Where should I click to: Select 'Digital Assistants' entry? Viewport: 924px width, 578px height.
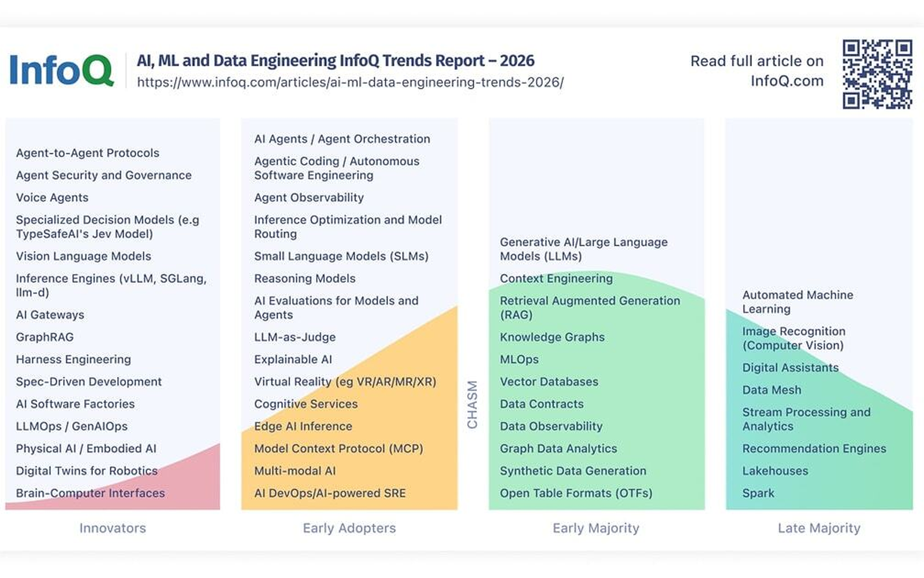pyautogui.click(x=791, y=368)
